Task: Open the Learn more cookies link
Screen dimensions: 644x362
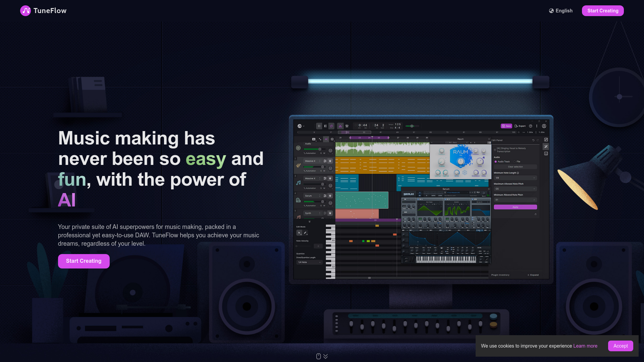Action: (x=585, y=346)
